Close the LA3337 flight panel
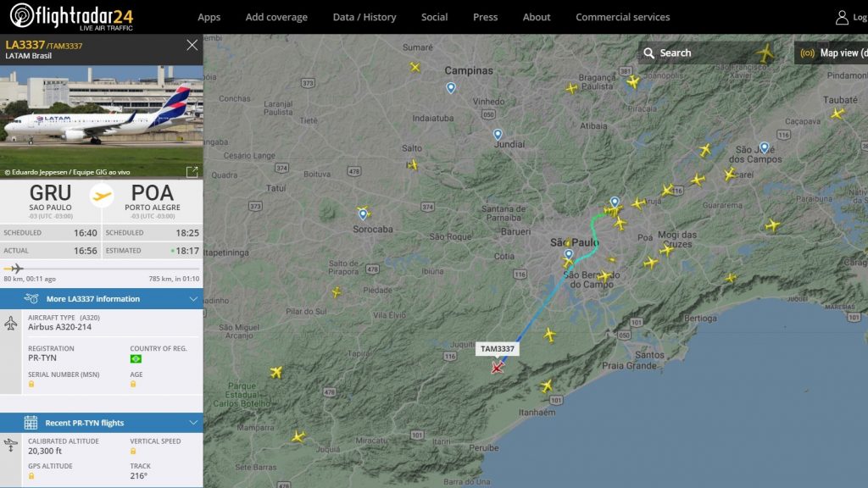The image size is (868, 488). pos(192,46)
